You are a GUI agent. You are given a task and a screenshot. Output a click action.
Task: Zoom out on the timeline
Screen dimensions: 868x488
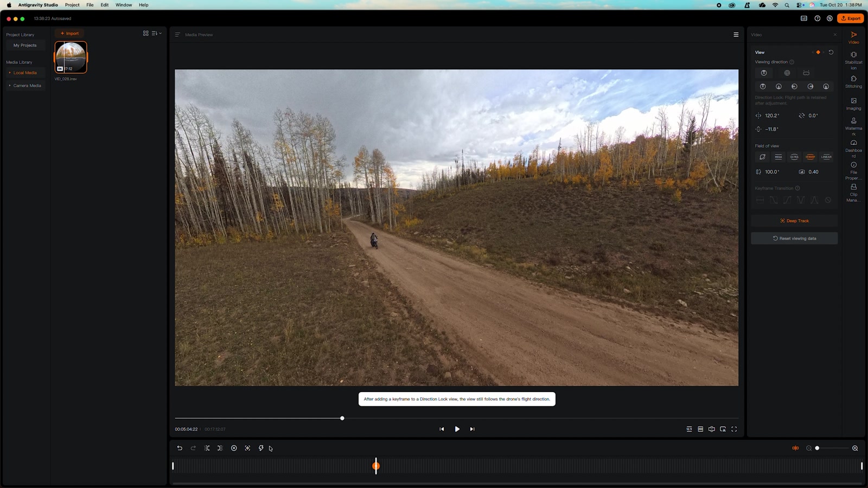pyautogui.click(x=809, y=448)
